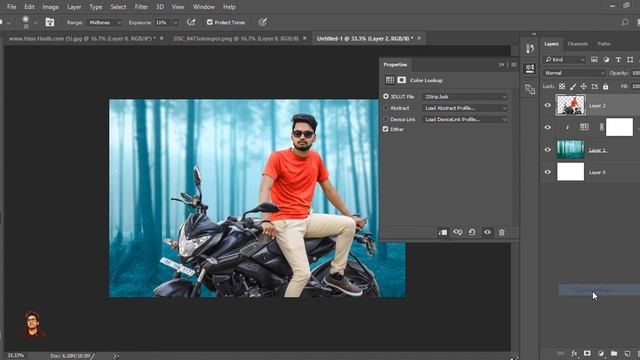640x360 pixels.
Task: Create new adjustment layer icon at Layers bottom
Action: click(x=601, y=353)
